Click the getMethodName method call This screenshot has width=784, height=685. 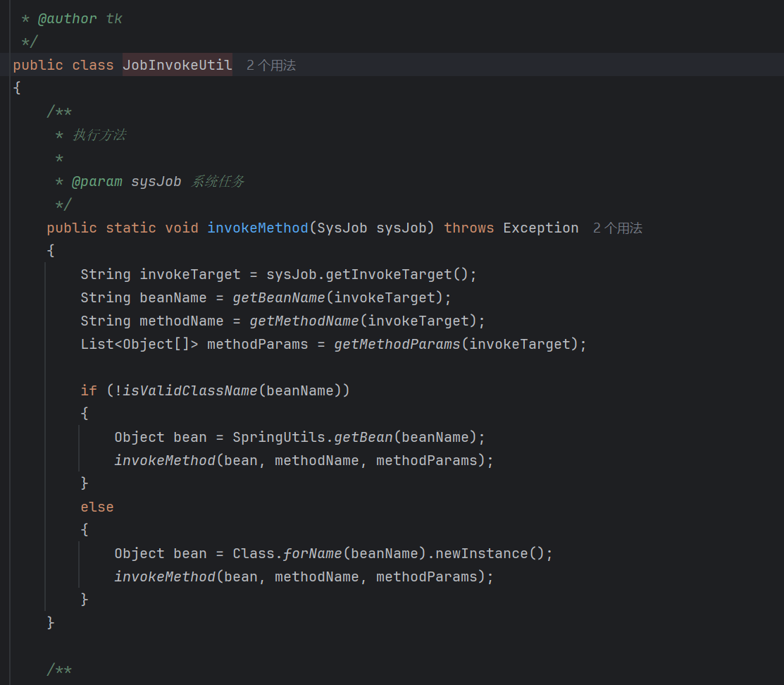pyautogui.click(x=304, y=321)
